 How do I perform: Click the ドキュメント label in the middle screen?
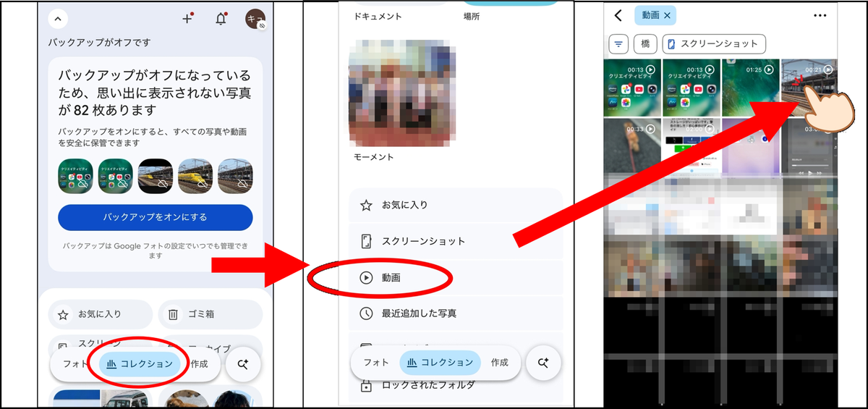pyautogui.click(x=378, y=16)
